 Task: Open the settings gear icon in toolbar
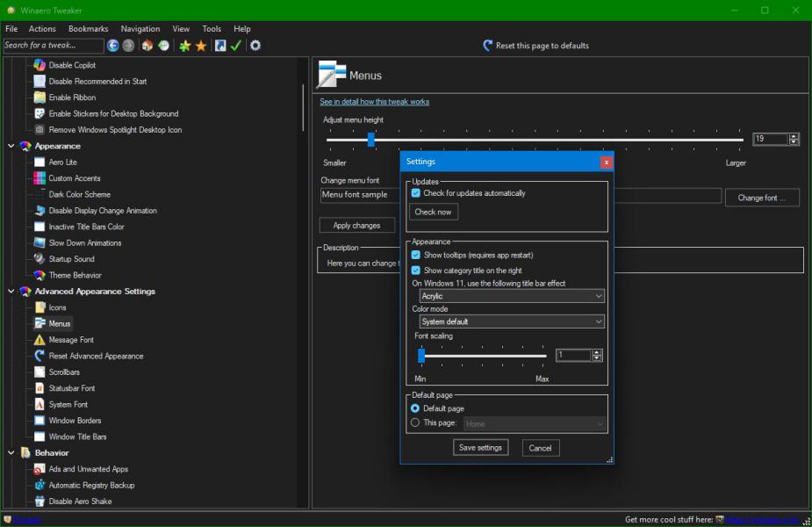[255, 46]
